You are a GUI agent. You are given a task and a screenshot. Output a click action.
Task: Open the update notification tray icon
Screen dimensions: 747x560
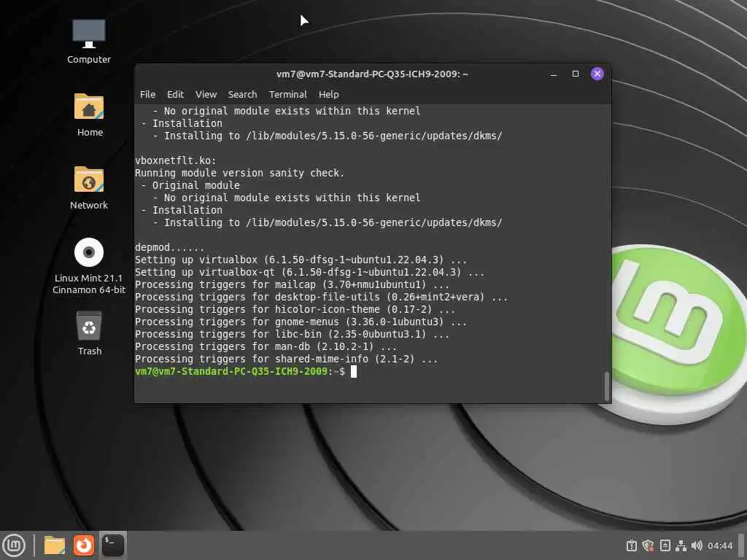coord(632,545)
